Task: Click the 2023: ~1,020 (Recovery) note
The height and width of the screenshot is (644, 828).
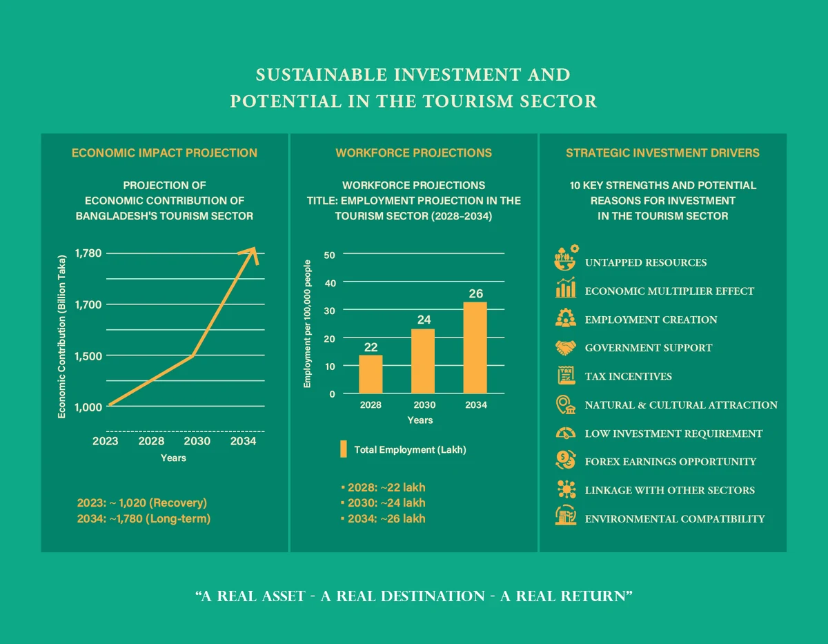Action: [142, 503]
